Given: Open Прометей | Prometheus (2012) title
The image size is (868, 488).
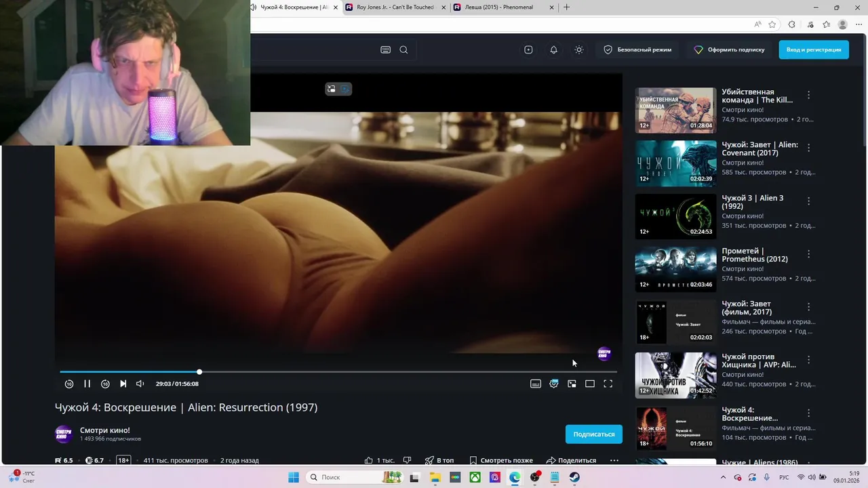Looking at the screenshot, I should [x=755, y=255].
